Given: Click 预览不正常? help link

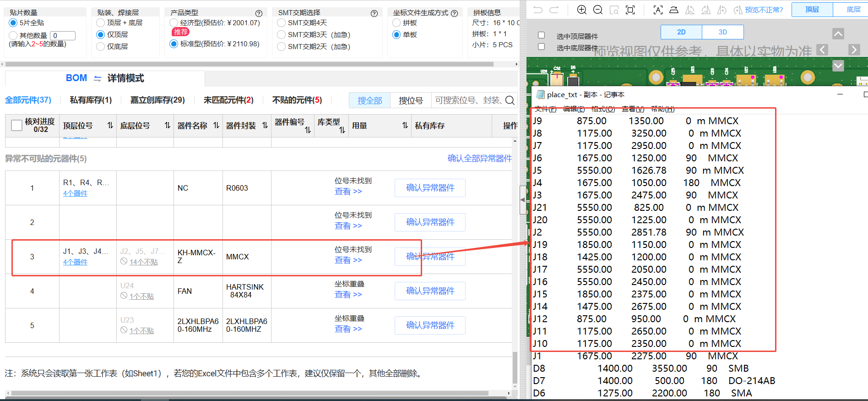Looking at the screenshot, I should coord(764,10).
